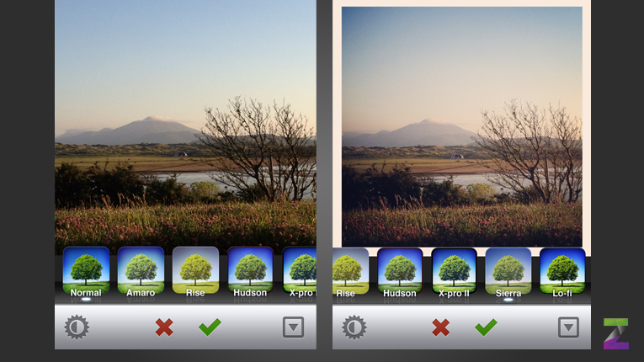Choose the Rise filter in left panel
Image resolution: width=644 pixels, height=362 pixels.
point(195,272)
